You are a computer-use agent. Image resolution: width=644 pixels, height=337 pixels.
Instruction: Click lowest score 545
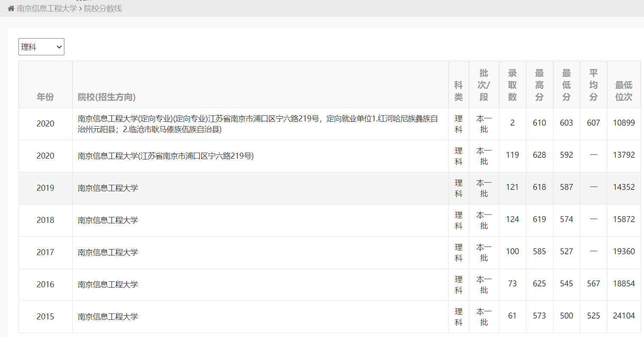tap(566, 284)
